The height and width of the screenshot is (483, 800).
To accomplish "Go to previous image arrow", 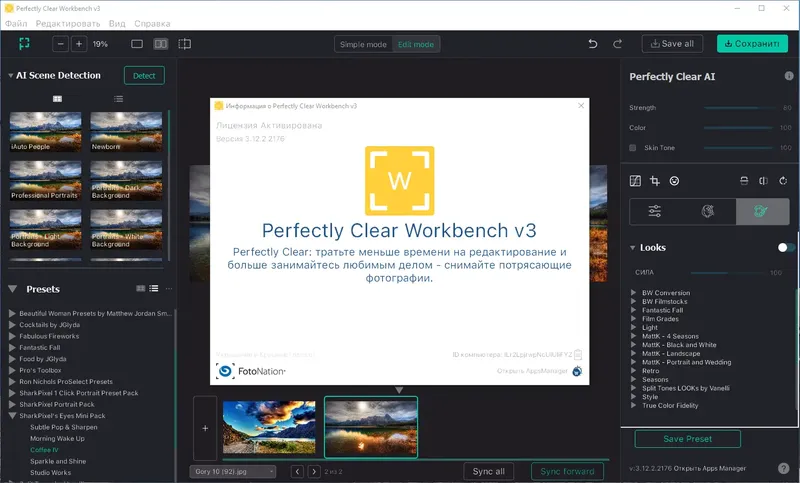I will pyautogui.click(x=297, y=472).
